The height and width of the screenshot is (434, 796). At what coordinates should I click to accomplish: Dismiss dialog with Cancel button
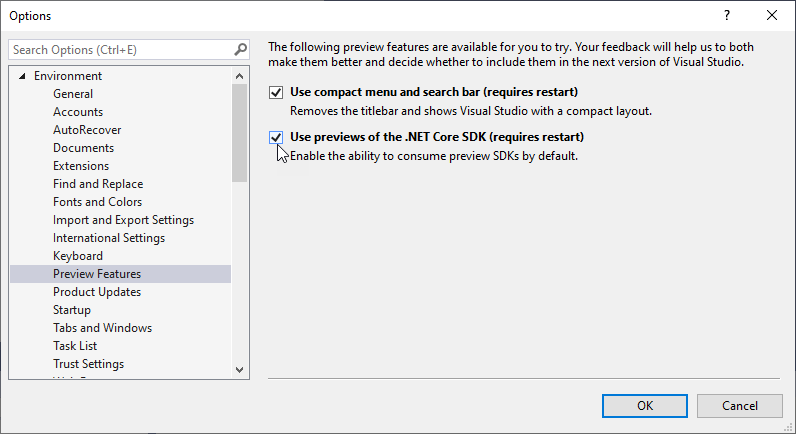tap(740, 406)
